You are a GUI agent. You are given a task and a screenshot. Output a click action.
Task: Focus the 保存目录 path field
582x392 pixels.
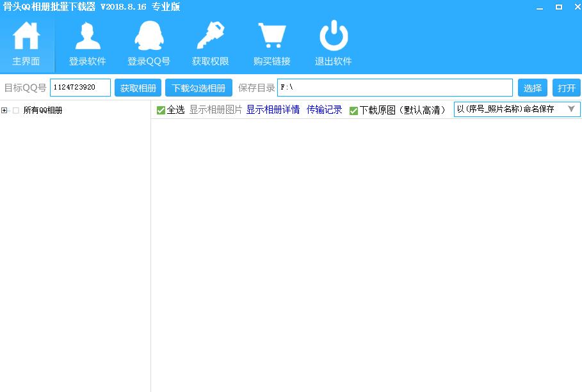tap(395, 88)
